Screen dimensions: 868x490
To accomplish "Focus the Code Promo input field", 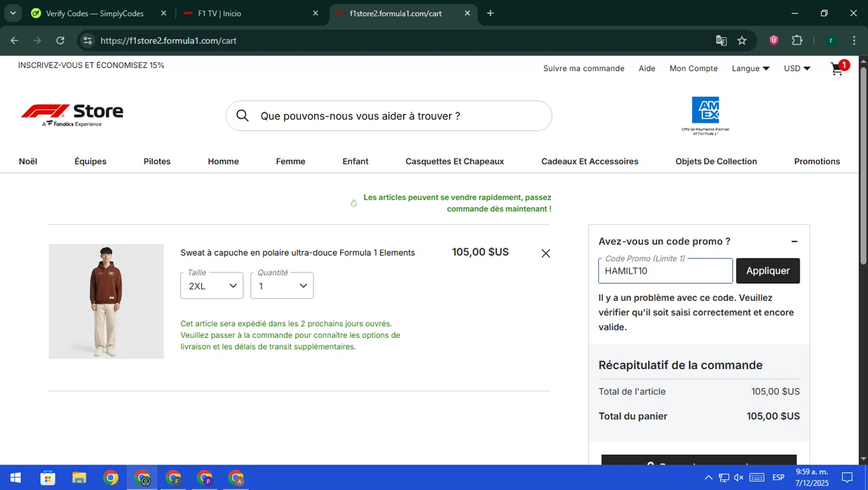I will click(x=665, y=271).
